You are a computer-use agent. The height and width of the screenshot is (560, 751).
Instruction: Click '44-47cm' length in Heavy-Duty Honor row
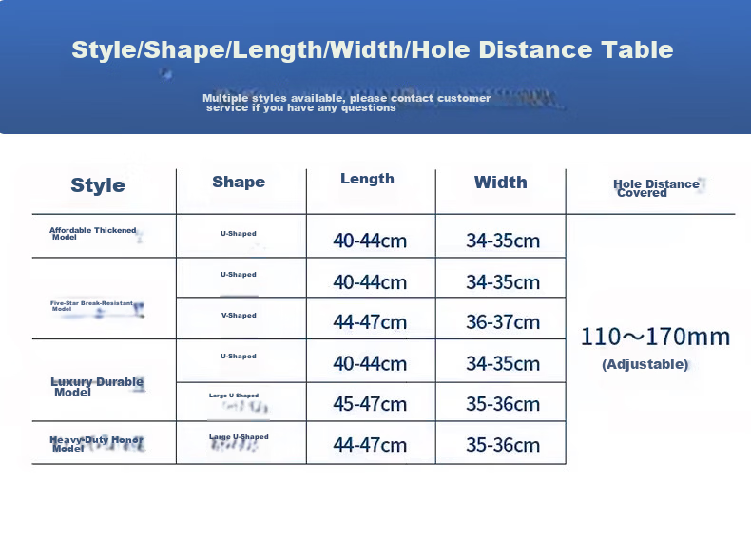(370, 445)
